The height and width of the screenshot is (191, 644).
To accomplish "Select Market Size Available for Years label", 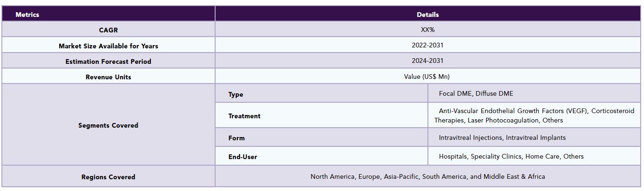I will point(109,46).
